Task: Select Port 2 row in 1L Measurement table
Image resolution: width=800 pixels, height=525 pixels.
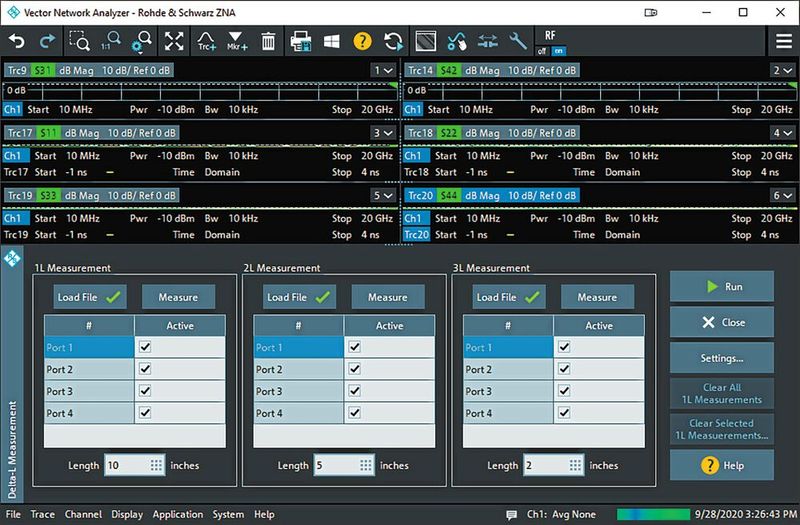Action: pos(134,369)
